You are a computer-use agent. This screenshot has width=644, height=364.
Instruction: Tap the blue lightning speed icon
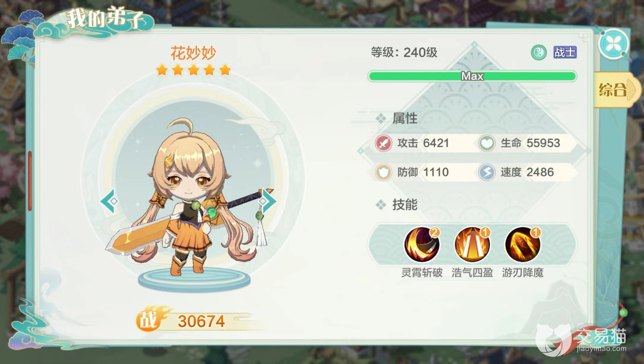click(x=487, y=172)
